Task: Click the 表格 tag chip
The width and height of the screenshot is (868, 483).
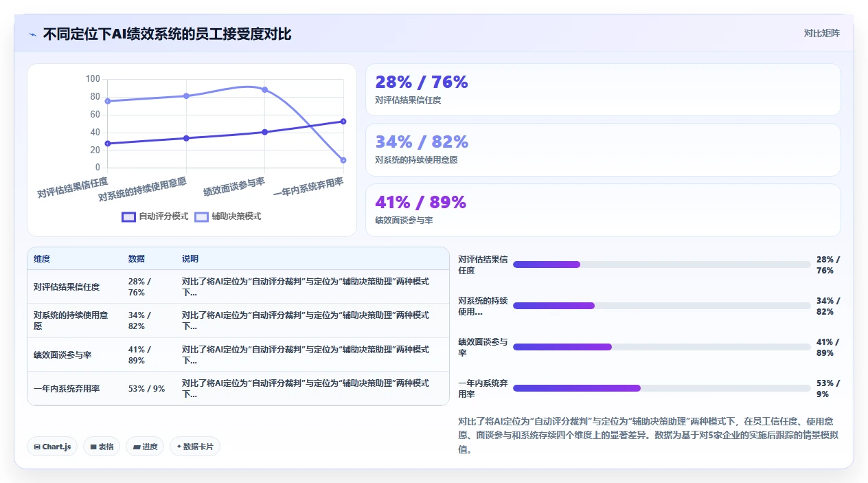Action: [102, 447]
